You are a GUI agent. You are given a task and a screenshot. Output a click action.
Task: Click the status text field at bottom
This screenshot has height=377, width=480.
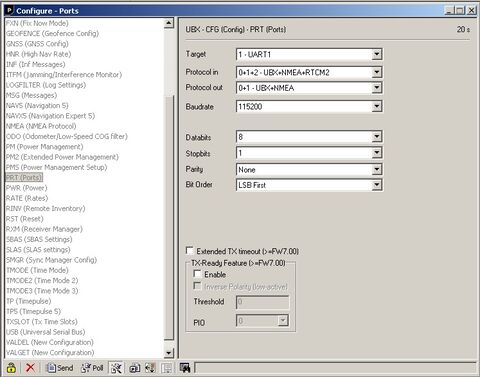pyautogui.click(x=335, y=368)
